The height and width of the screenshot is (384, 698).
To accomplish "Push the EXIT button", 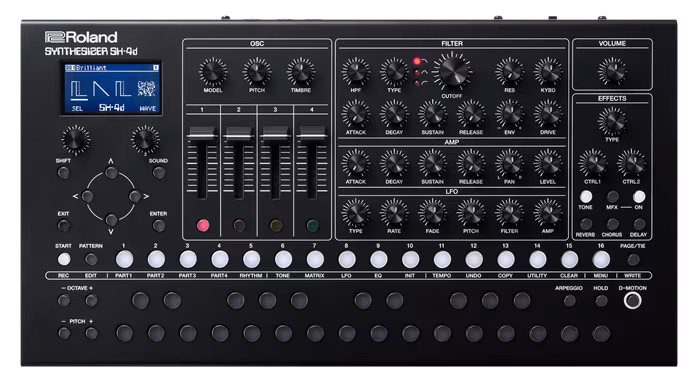I will pyautogui.click(x=64, y=226).
